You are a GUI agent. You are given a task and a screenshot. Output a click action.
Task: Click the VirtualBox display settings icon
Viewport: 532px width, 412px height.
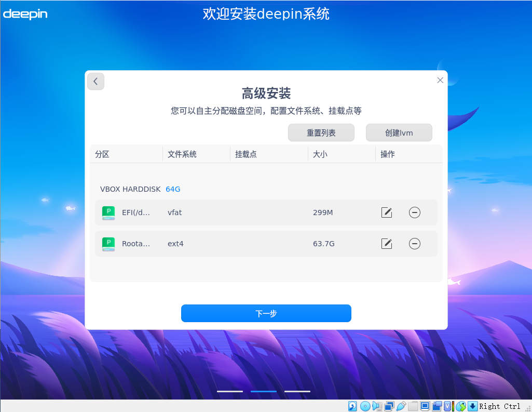coord(424,406)
